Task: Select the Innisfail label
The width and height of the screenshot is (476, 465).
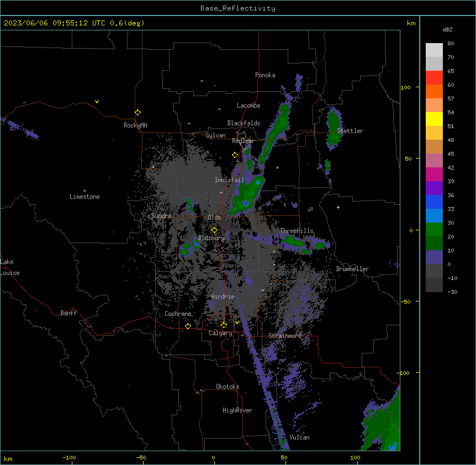Action: coord(229,180)
